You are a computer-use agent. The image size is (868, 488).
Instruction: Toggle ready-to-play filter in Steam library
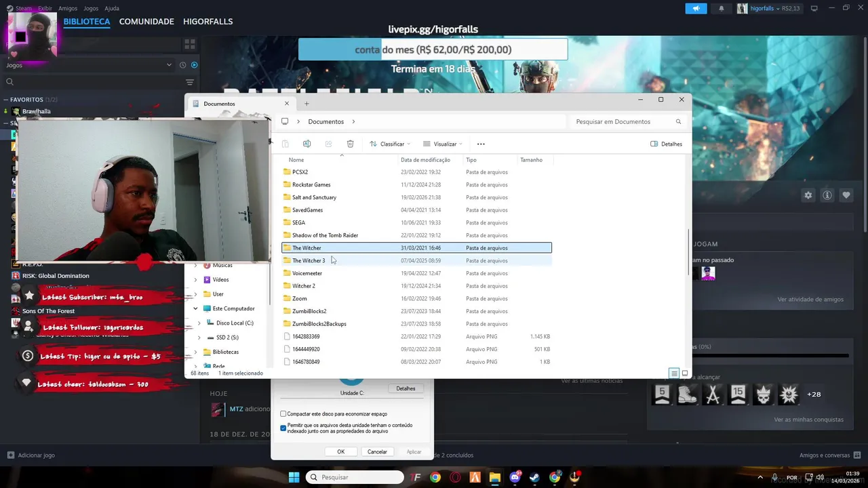(x=194, y=65)
